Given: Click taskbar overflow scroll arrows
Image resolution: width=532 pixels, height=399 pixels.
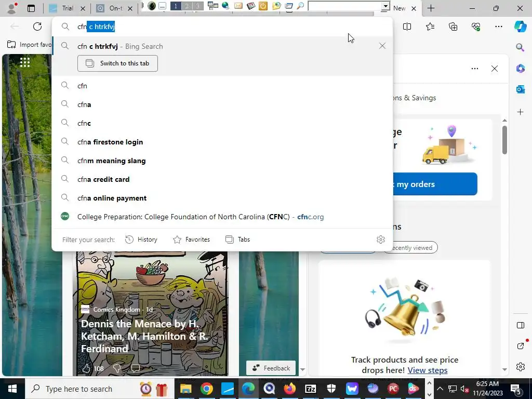Looking at the screenshot, I should point(429,389).
